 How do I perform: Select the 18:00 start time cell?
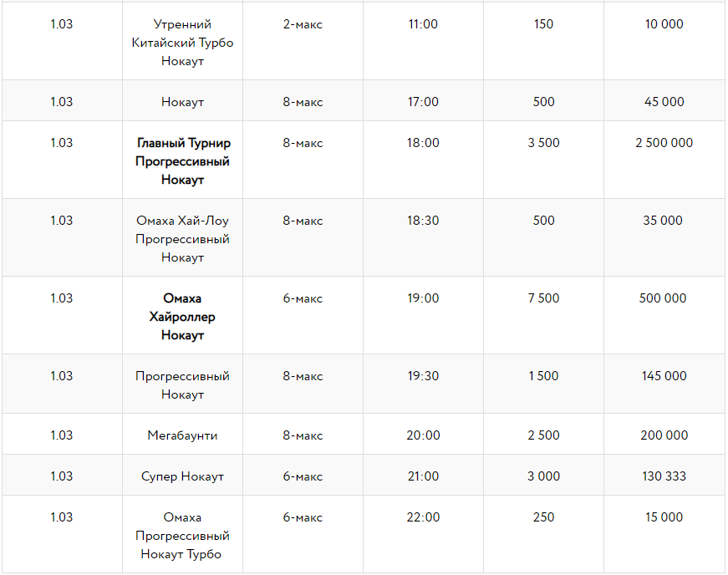[x=423, y=143]
